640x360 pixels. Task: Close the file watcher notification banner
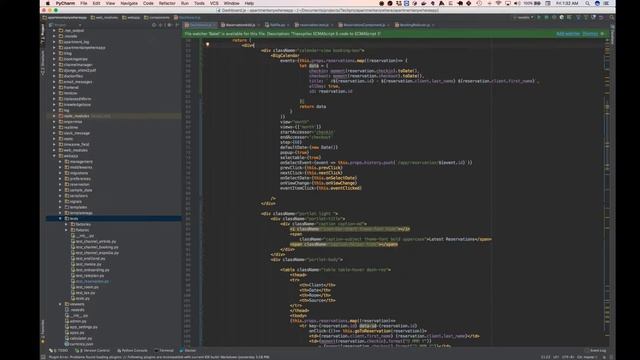tap(602, 34)
